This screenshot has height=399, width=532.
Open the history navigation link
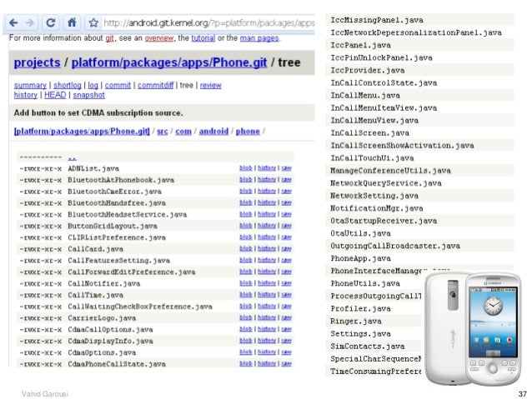tap(26, 95)
